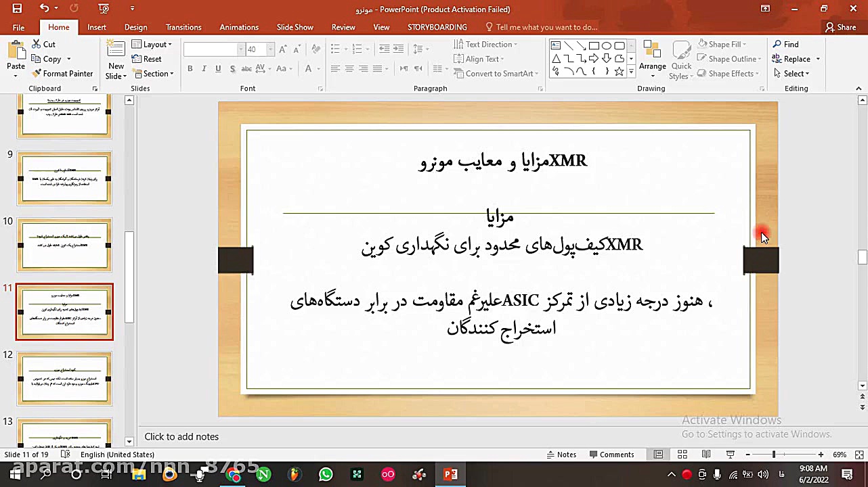868x487 pixels.
Task: Click Share button
Action: 840,27
